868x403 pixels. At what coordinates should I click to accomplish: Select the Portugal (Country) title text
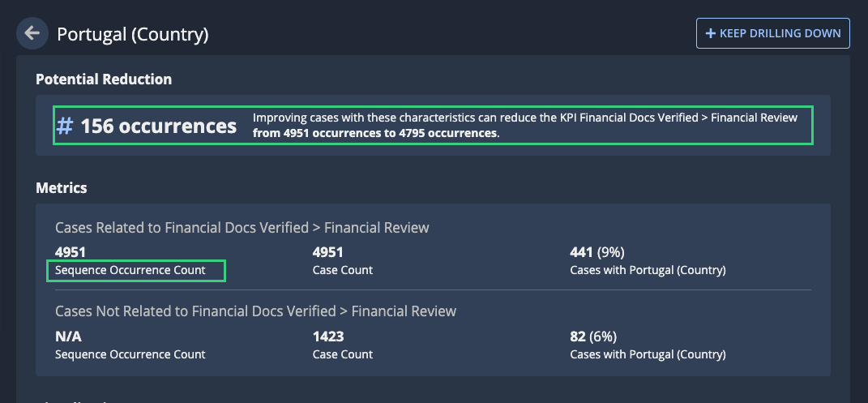pos(133,34)
